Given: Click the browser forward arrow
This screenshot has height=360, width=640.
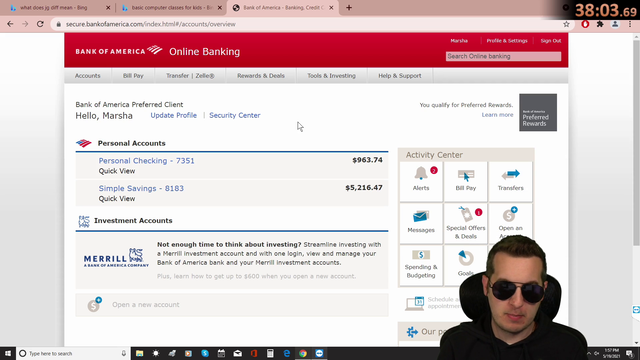Looking at the screenshot, I should 25,24.
